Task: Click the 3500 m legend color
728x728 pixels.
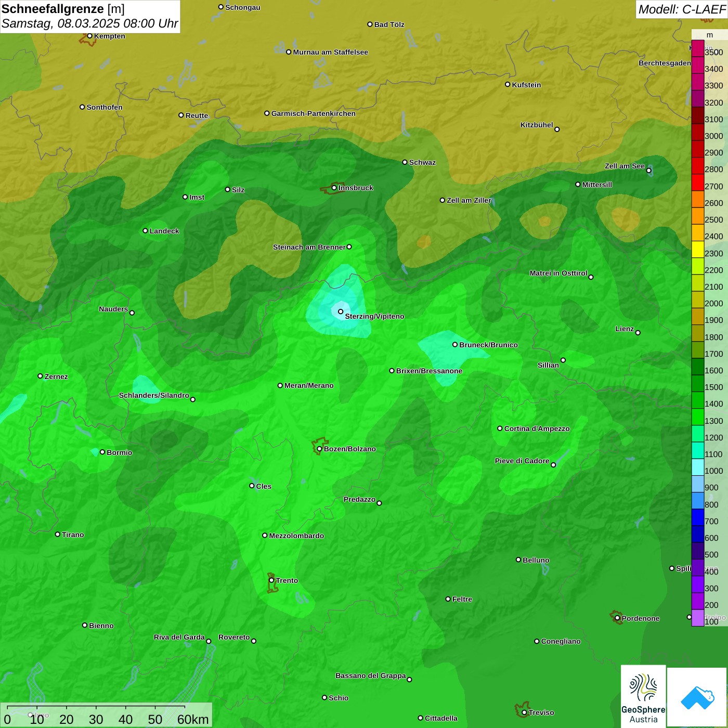Action: click(x=697, y=48)
